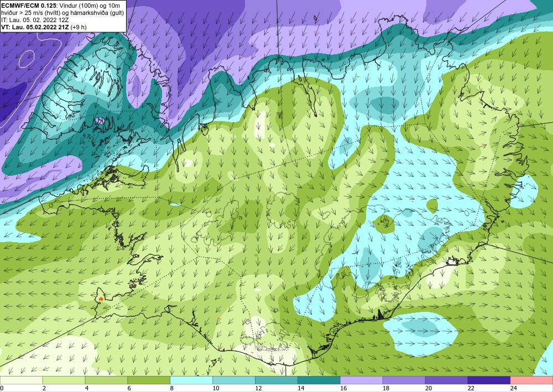This screenshot has height=392, width=553.
Task: Click the legend label '16'
Action: [343, 388]
